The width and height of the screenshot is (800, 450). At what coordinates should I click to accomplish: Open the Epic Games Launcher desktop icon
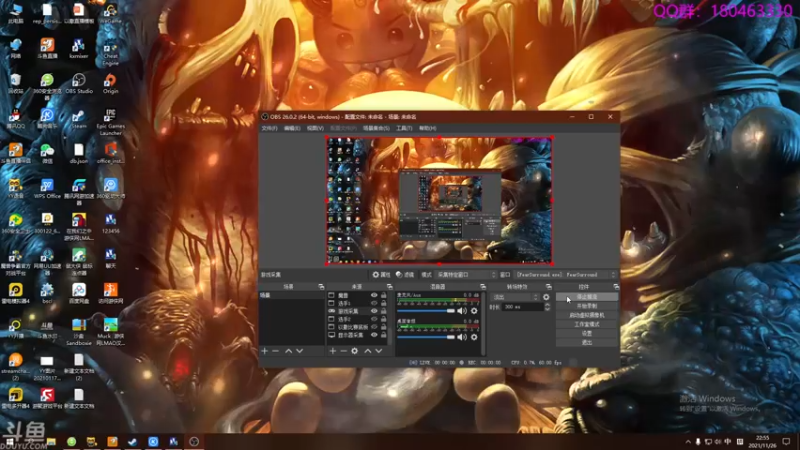tap(110, 122)
